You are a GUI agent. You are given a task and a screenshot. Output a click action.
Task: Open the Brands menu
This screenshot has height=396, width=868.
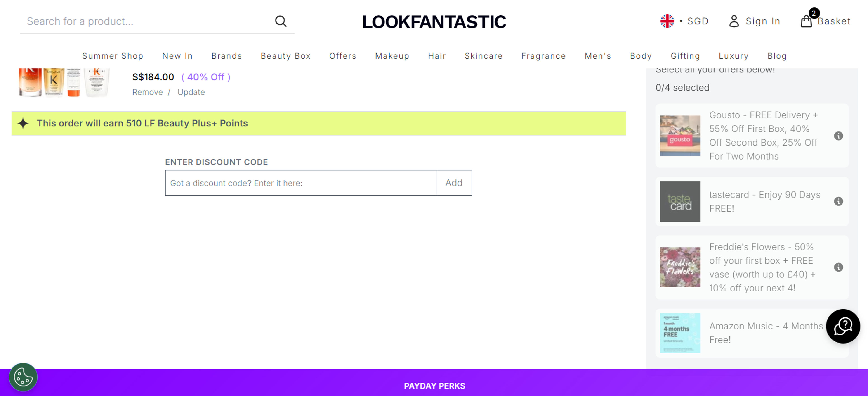pyautogui.click(x=226, y=56)
